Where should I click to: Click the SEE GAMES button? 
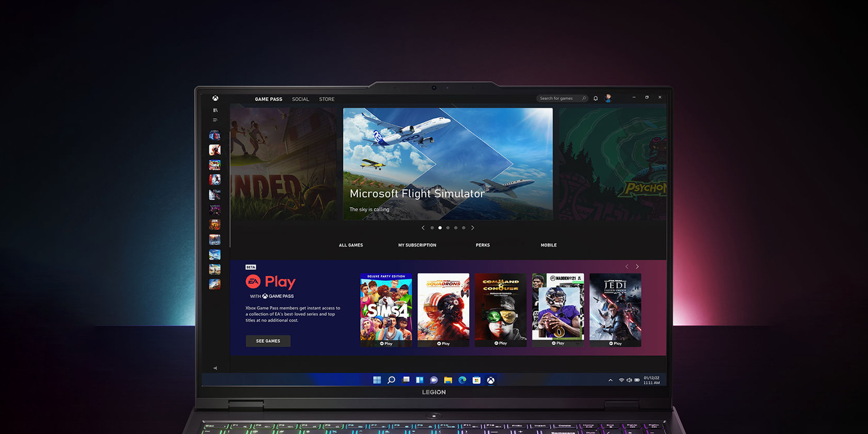pyautogui.click(x=268, y=341)
